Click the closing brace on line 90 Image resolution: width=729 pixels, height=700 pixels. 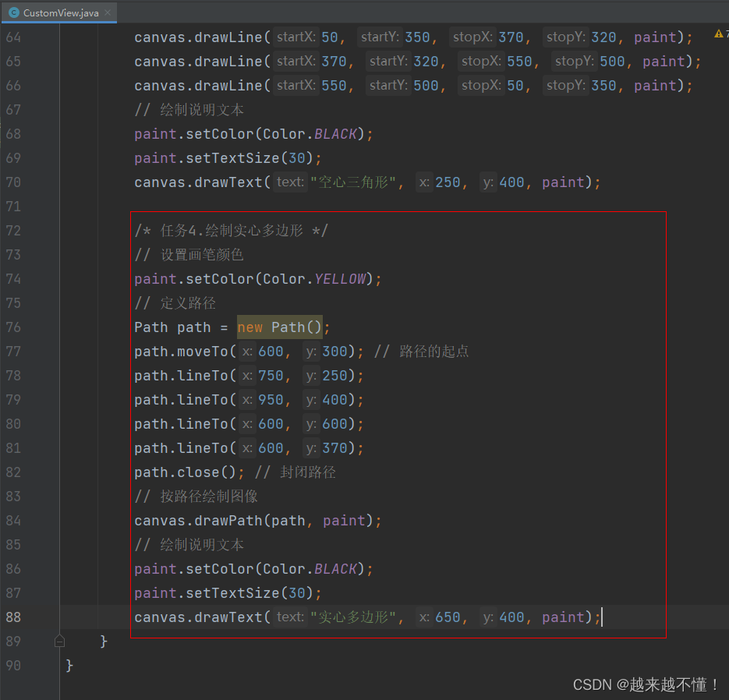point(69,666)
